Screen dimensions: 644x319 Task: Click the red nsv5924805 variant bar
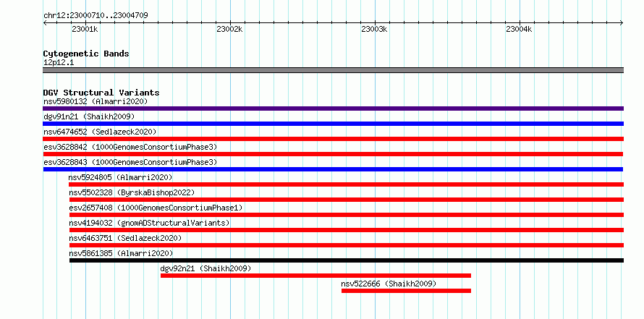346,184
